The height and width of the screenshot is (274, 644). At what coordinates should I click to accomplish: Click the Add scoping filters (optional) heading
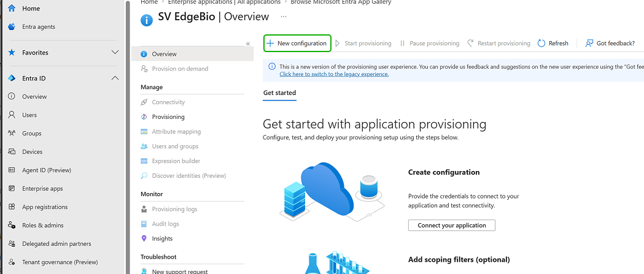(459, 260)
